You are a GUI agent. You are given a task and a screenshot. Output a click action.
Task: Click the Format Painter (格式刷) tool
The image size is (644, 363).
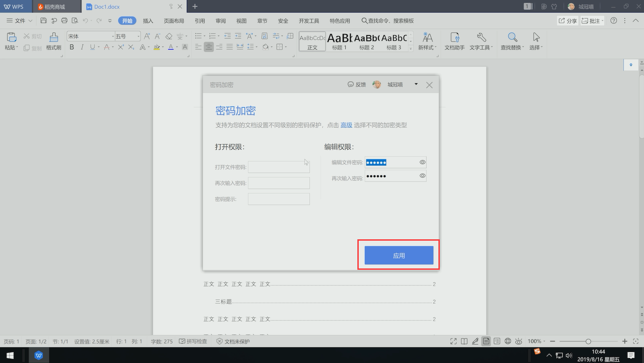tap(54, 41)
